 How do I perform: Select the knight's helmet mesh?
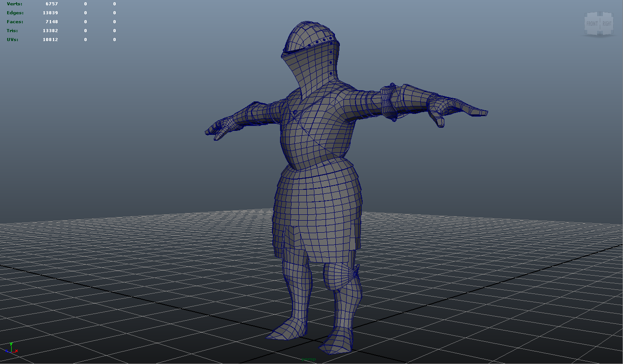pos(310,60)
